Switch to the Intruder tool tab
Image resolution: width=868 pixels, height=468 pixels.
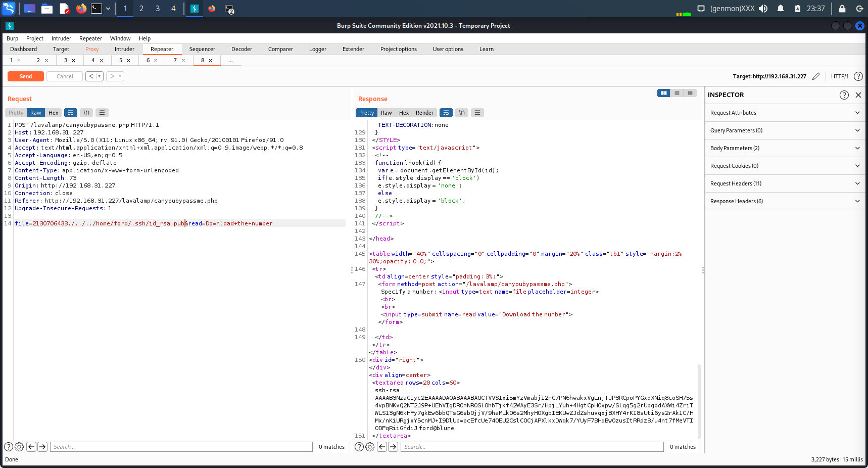[x=124, y=49]
